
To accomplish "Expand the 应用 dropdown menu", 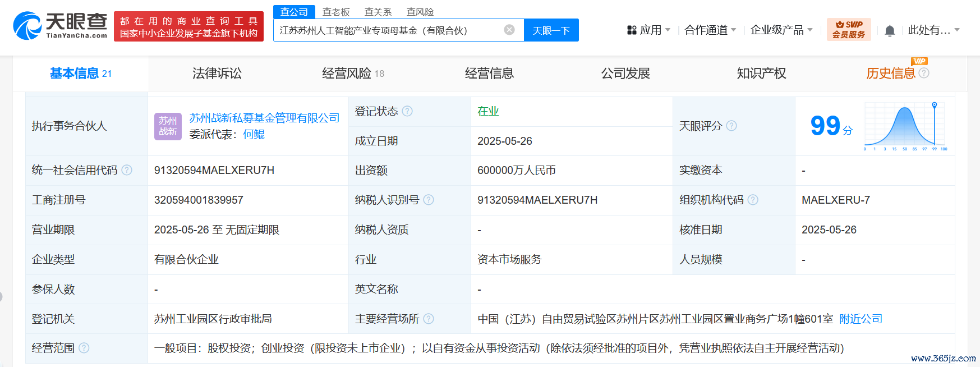I will click(x=668, y=30).
